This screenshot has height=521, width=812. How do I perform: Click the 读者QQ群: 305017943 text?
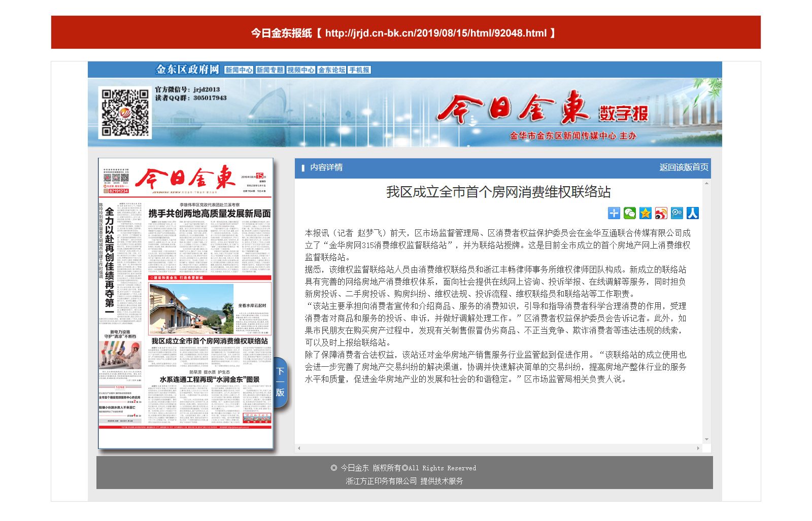click(x=191, y=98)
